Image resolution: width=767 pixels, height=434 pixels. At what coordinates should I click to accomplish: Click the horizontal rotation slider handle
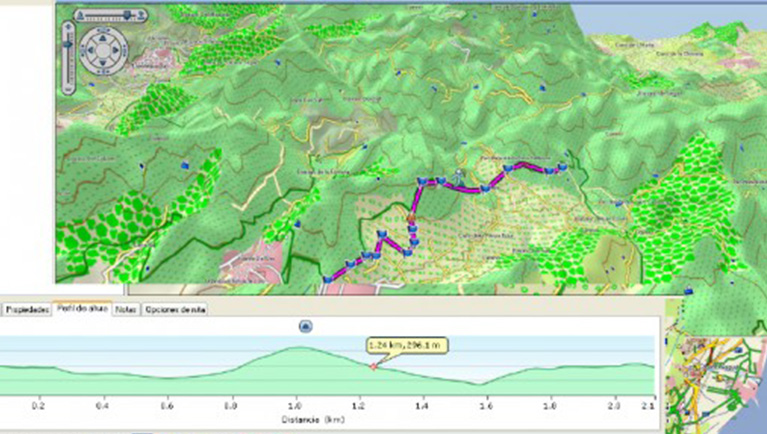127,14
